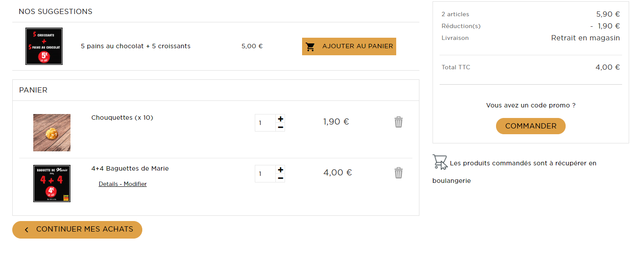Delete Chouquettes from the cart with its trash icon
The width and height of the screenshot is (644, 257).
pyautogui.click(x=398, y=122)
